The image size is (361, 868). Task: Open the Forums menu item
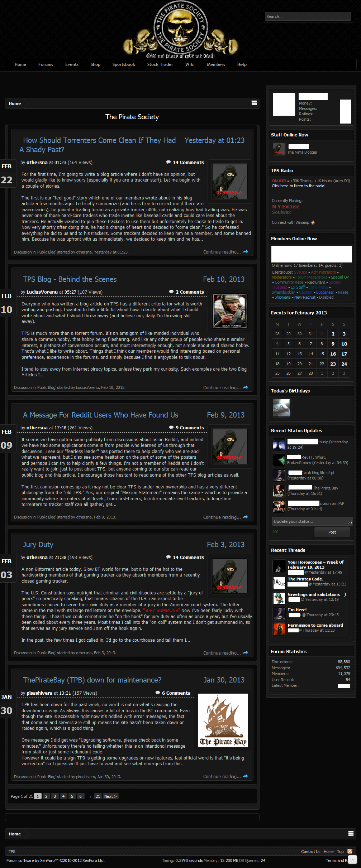pyautogui.click(x=46, y=64)
